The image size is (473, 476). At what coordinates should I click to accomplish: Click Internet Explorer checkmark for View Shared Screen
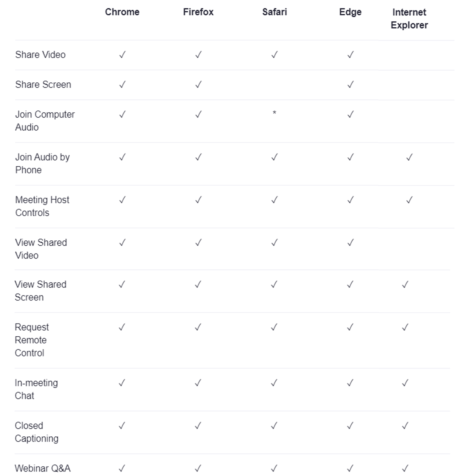(x=405, y=285)
